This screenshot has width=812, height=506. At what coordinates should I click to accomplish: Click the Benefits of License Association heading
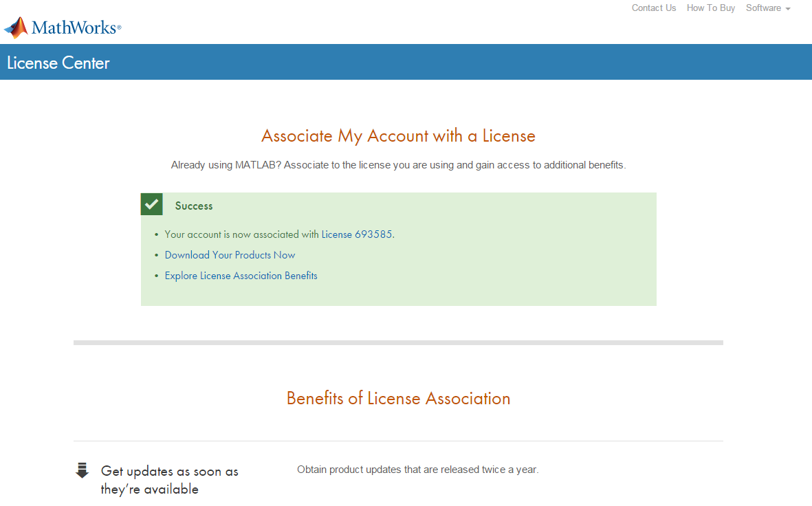398,398
